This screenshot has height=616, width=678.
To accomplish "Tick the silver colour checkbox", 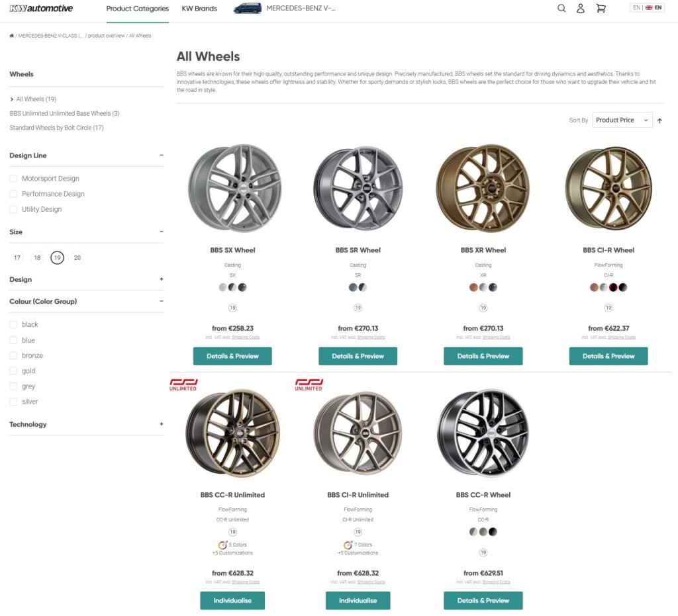I will (14, 402).
